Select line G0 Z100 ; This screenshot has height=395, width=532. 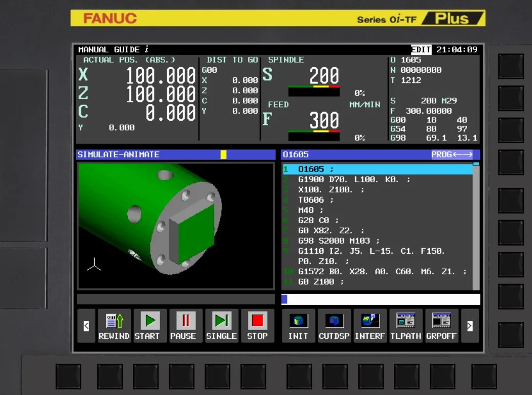[378, 281]
